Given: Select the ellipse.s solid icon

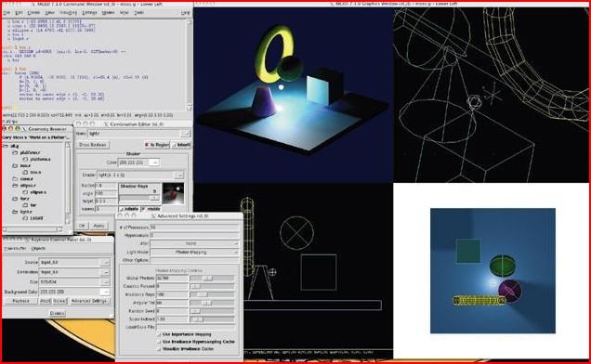Looking at the screenshot, I should click(x=25, y=192).
